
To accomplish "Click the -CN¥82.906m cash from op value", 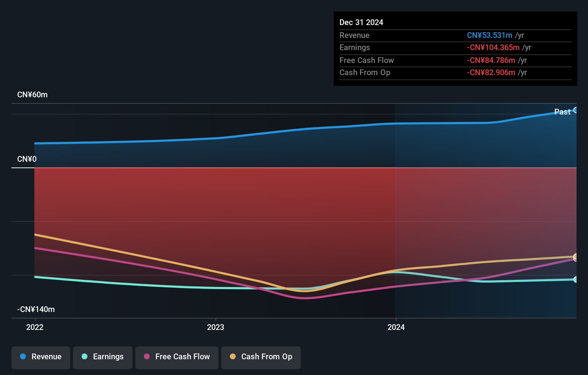I will coord(491,73).
